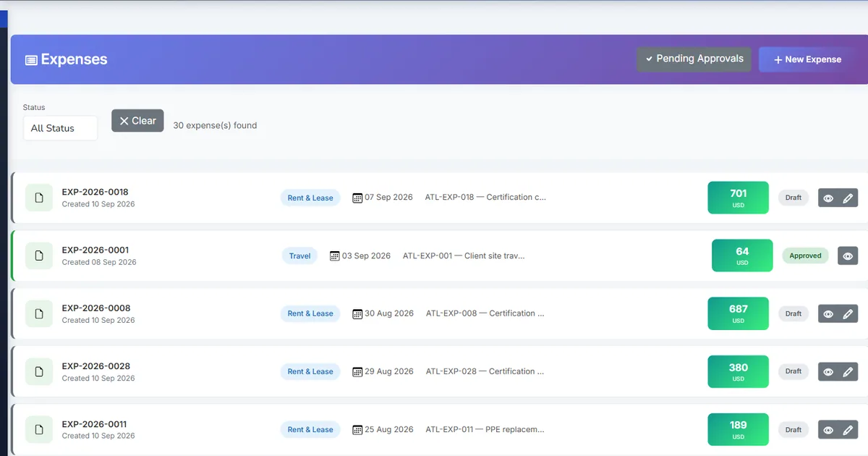868x456 pixels.
Task: Click the Approved status badge of EXP-2026-0001
Action: point(805,256)
